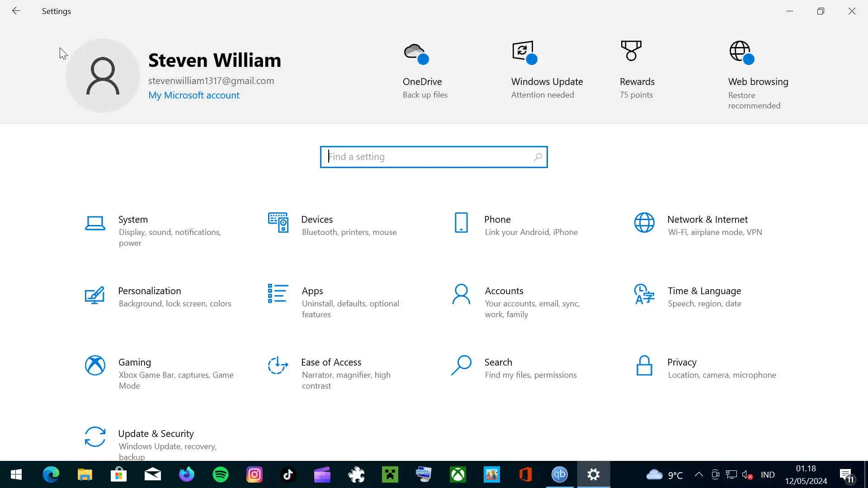Open the Accounts settings category

[x=504, y=291]
